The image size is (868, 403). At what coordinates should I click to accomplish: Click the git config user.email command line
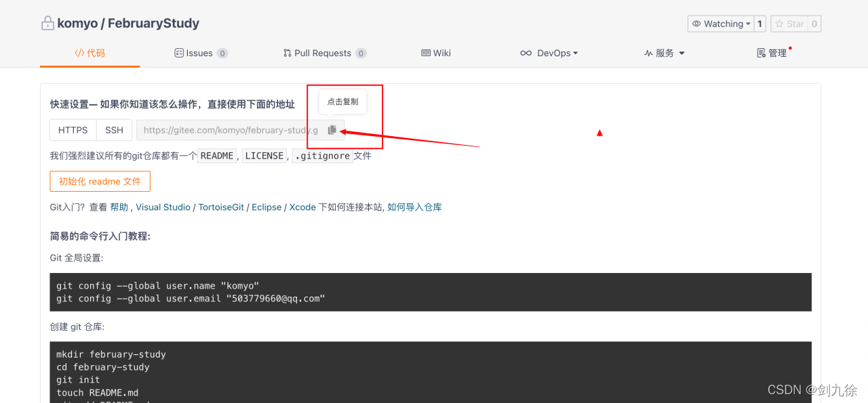tap(191, 299)
